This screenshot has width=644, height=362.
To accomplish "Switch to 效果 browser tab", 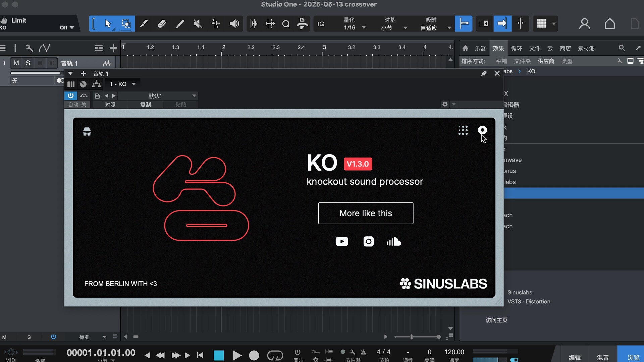I will click(x=498, y=48).
